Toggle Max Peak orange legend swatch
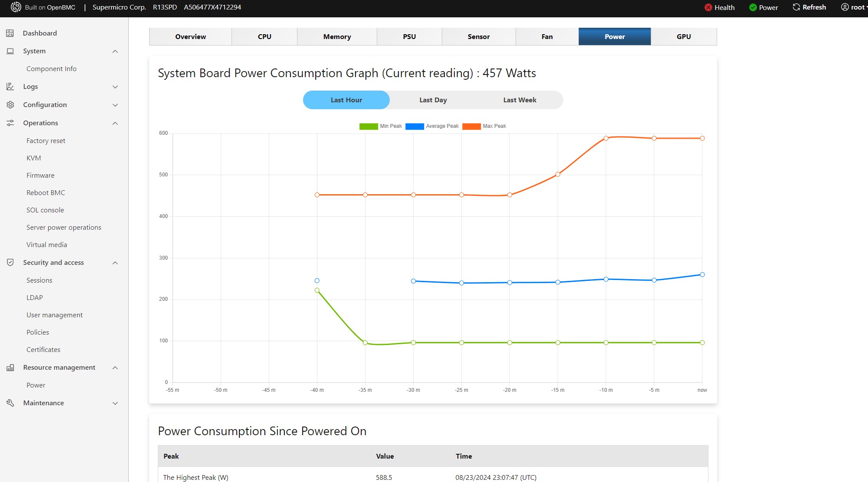 point(471,127)
